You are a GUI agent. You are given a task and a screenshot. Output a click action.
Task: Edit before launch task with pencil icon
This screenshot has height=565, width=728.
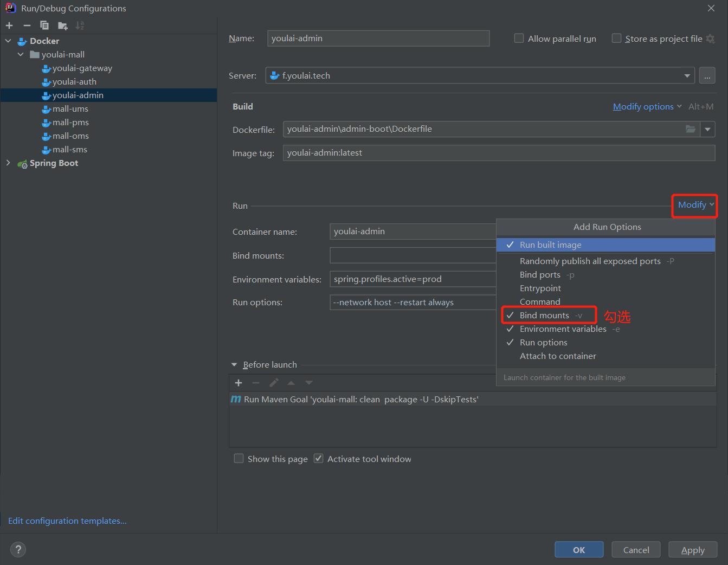[x=274, y=383]
